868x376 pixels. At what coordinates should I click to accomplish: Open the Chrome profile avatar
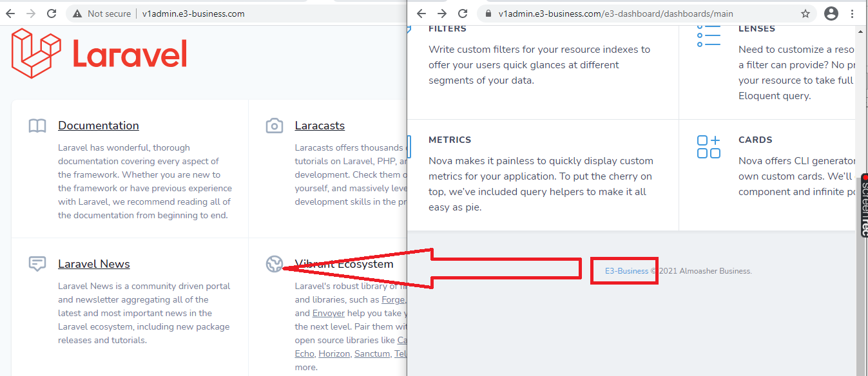coord(831,14)
